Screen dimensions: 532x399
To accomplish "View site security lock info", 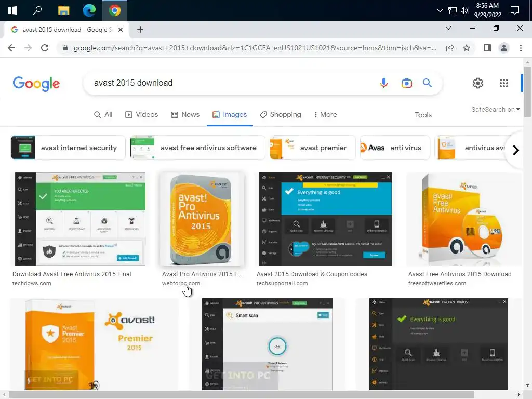I will (65, 48).
